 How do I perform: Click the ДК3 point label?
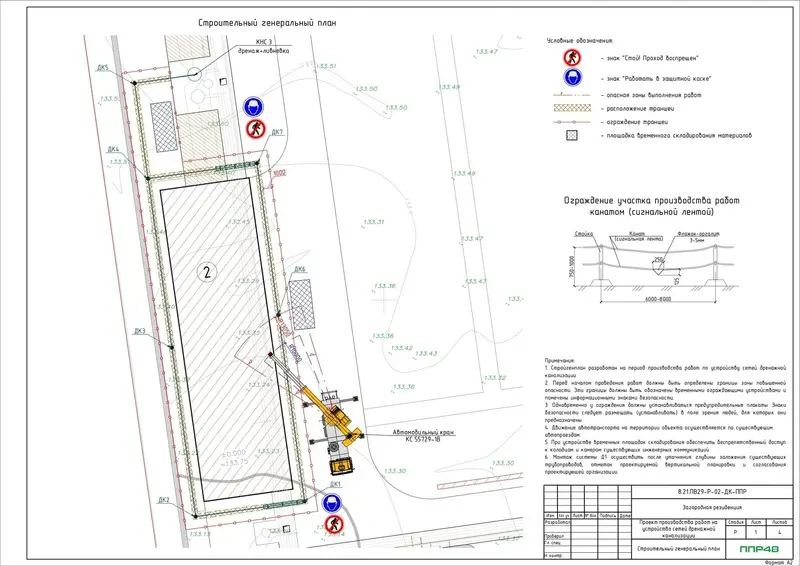point(141,331)
